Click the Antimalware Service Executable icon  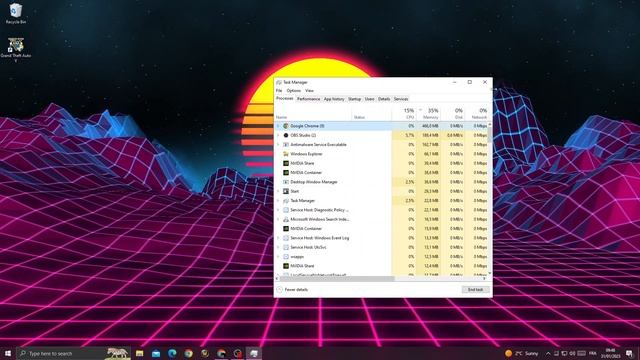pyautogui.click(x=286, y=144)
